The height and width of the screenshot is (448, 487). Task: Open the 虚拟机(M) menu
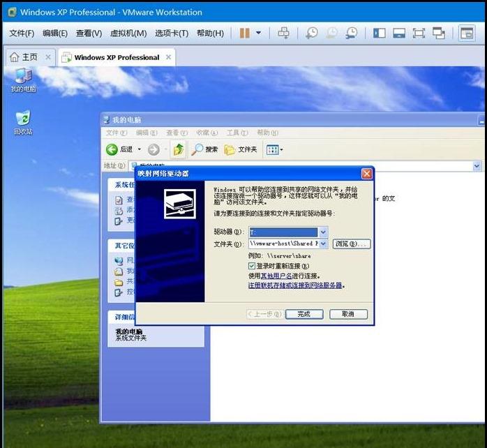click(x=128, y=33)
